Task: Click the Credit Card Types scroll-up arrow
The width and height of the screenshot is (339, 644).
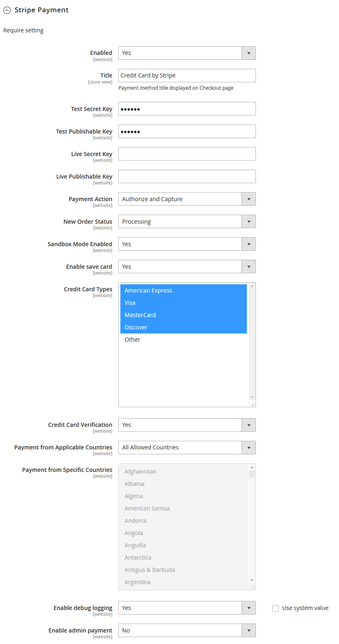Action: coord(252,286)
